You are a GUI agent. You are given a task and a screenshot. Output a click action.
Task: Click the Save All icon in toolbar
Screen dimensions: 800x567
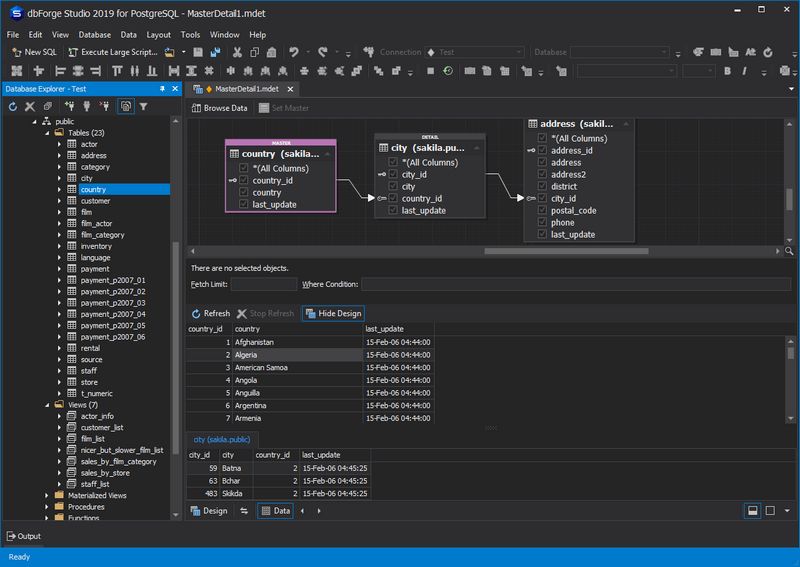point(213,51)
